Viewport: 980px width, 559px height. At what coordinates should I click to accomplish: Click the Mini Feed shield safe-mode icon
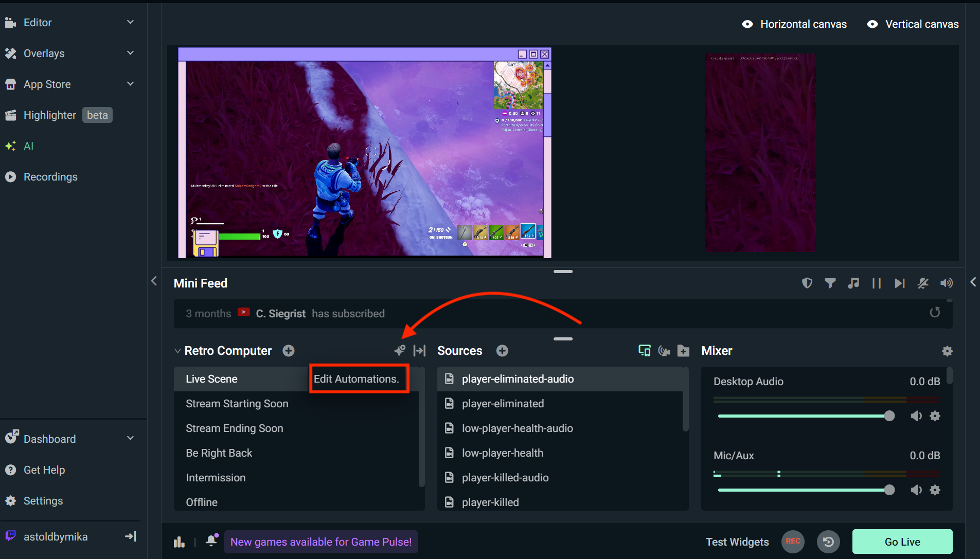coord(807,283)
